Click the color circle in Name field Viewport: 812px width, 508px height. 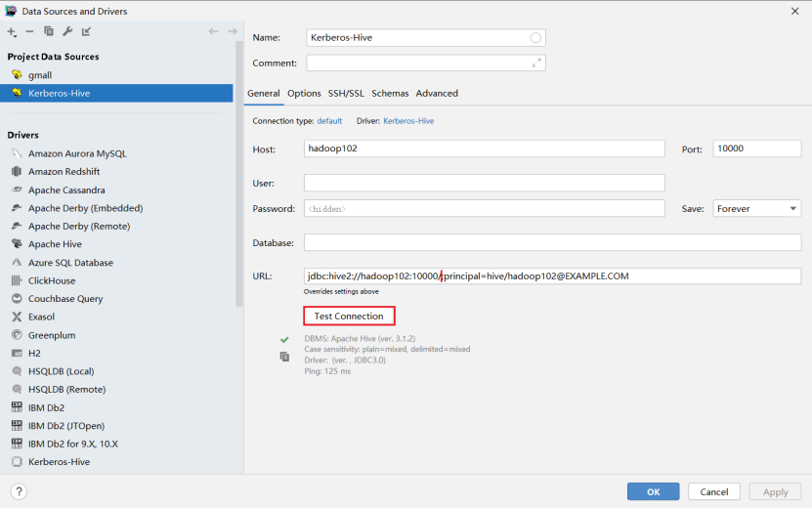tap(535, 38)
